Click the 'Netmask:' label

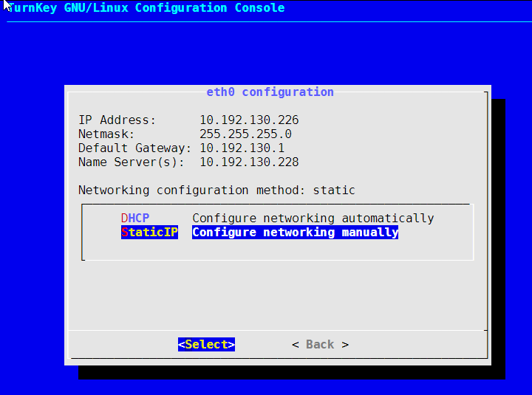pos(106,134)
